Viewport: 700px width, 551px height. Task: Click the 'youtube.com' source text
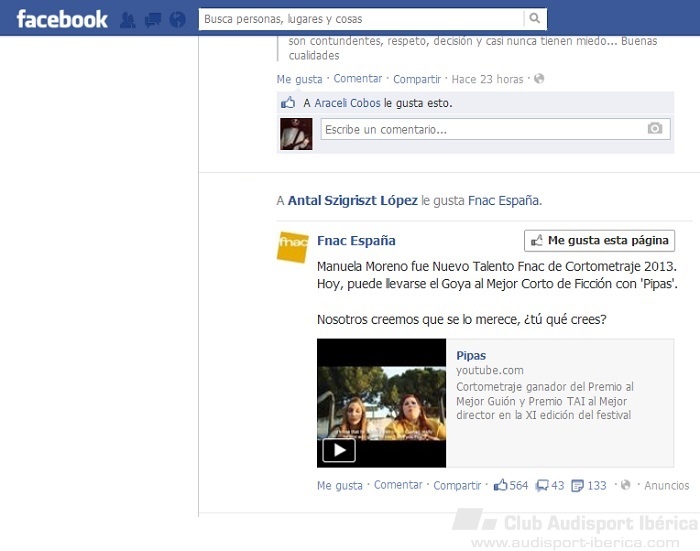click(490, 370)
